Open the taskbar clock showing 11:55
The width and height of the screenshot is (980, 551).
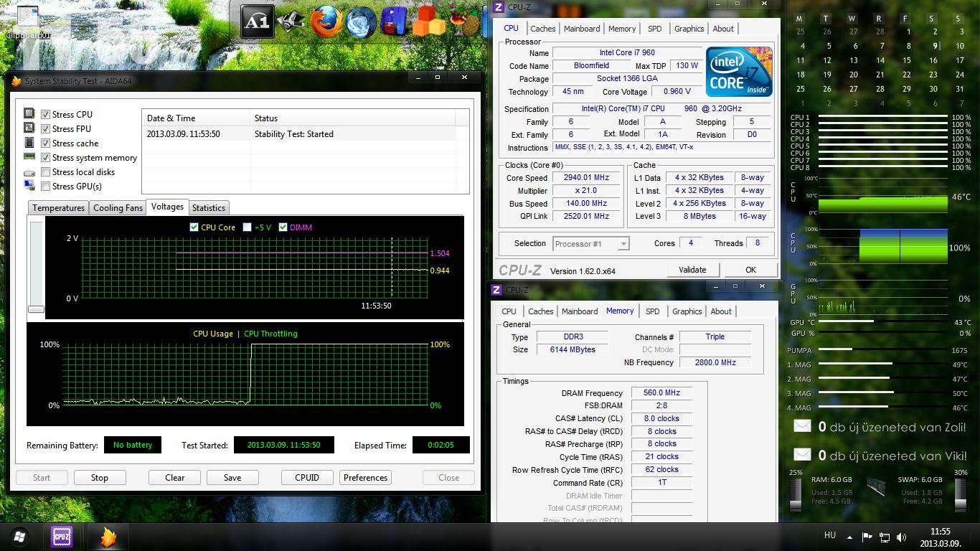pyautogui.click(x=940, y=537)
